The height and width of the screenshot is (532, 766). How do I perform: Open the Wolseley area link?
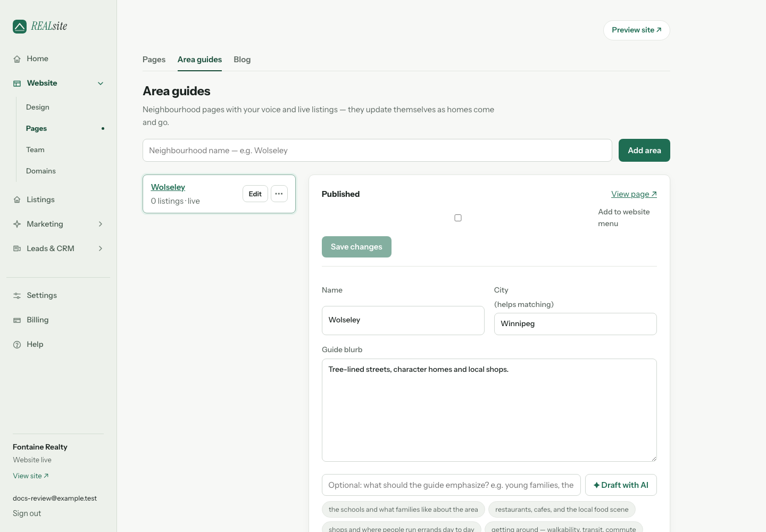pyautogui.click(x=168, y=187)
